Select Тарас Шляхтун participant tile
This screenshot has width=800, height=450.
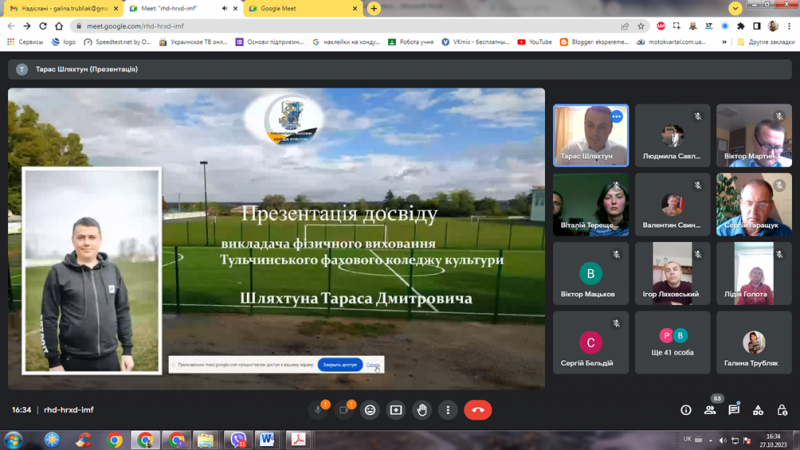(x=591, y=136)
